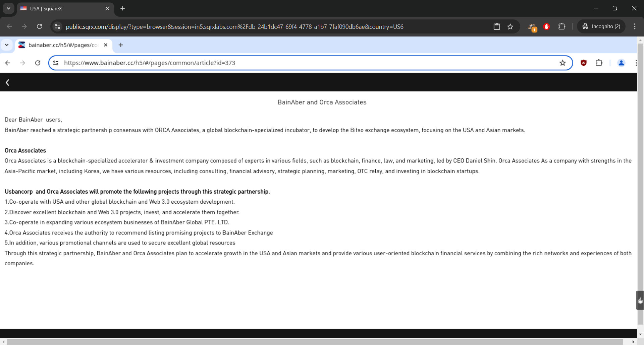Open the outer Chrome three-dot menu

click(x=635, y=26)
